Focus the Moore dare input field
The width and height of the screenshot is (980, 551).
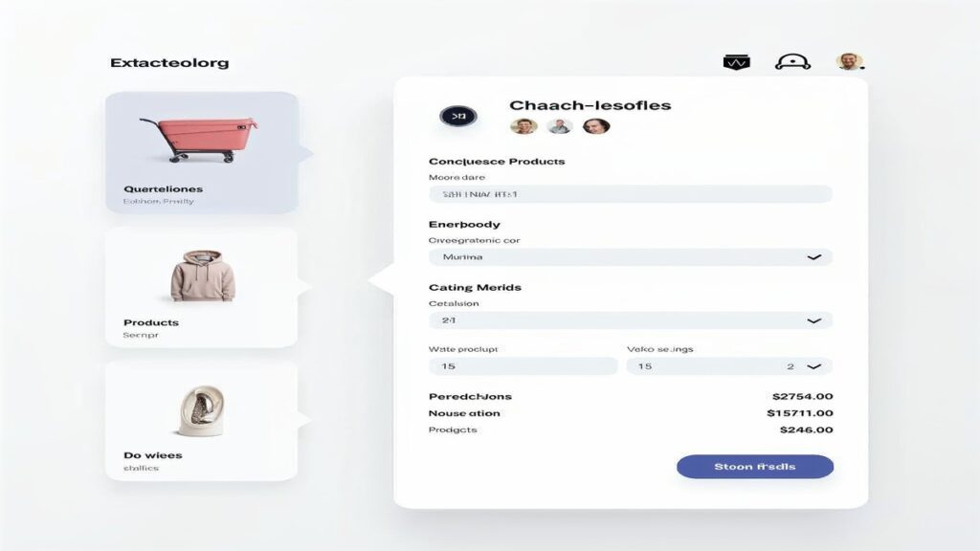[x=630, y=194]
